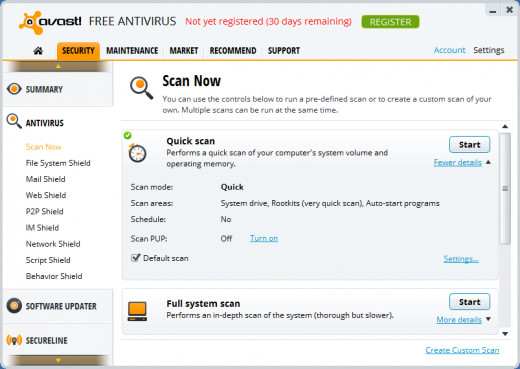Select Antivirus section label
520x369 pixels.
(x=45, y=123)
